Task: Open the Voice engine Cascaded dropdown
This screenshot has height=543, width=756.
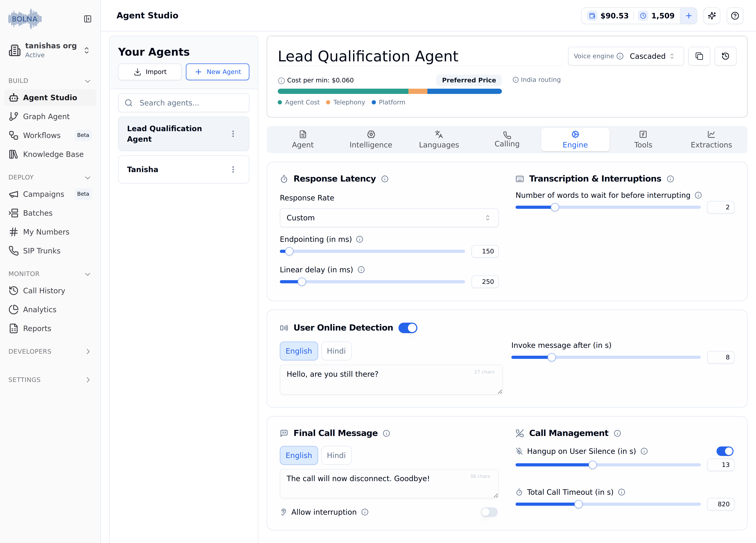Action: coord(652,56)
